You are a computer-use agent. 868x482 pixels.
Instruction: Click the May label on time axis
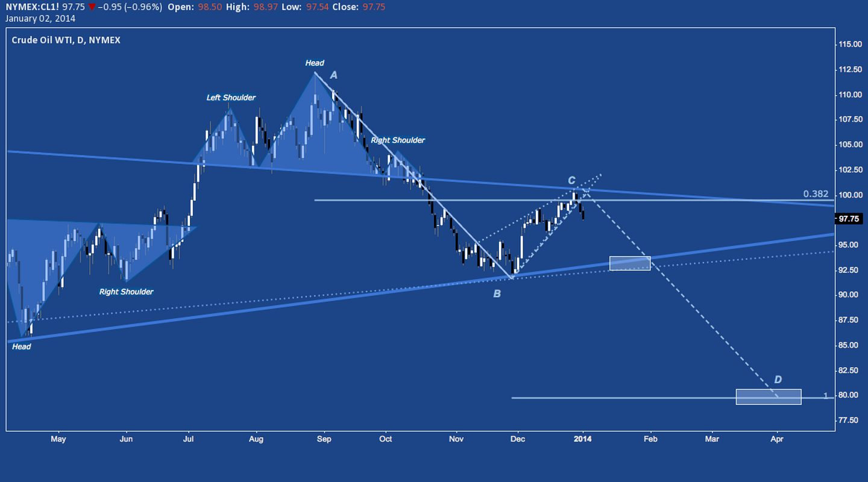click(x=58, y=439)
